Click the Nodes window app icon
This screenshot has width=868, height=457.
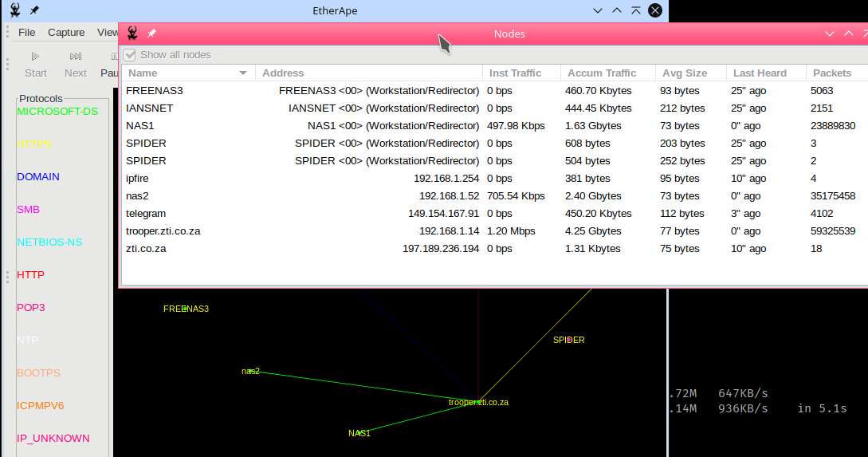tap(132, 33)
